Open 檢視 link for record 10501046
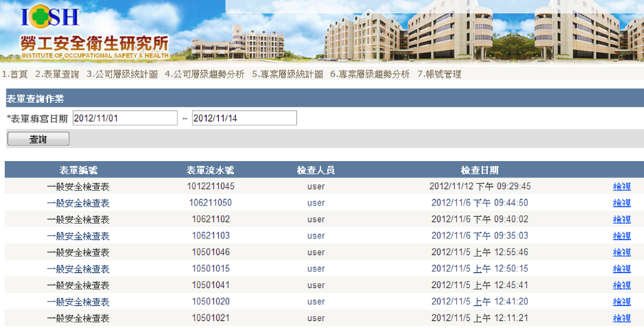Screen dimensions: 644x328 click(x=621, y=252)
